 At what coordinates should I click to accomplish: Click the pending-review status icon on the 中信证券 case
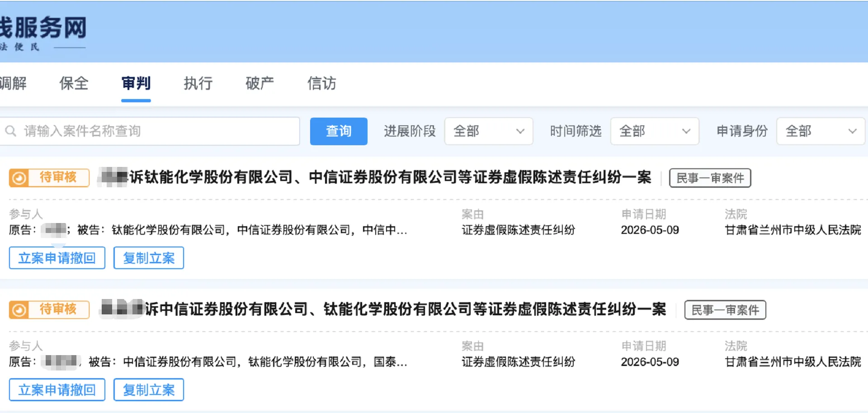click(x=19, y=310)
